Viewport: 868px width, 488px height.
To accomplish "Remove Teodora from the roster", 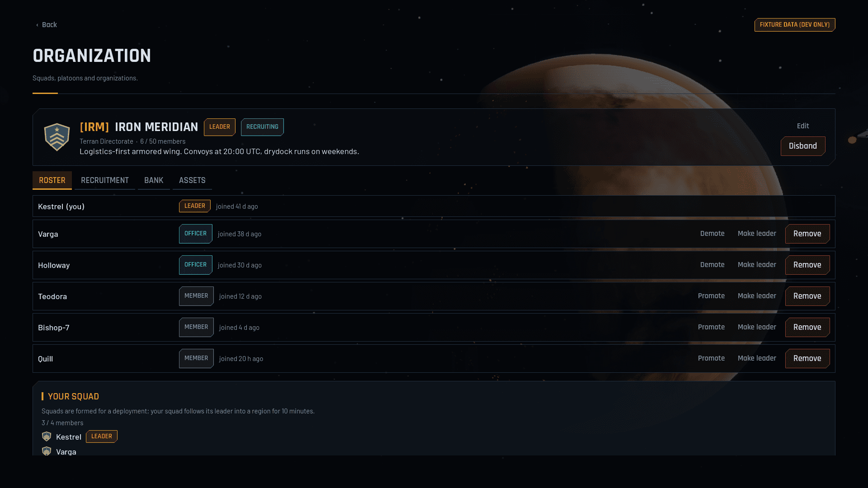I will (x=807, y=296).
